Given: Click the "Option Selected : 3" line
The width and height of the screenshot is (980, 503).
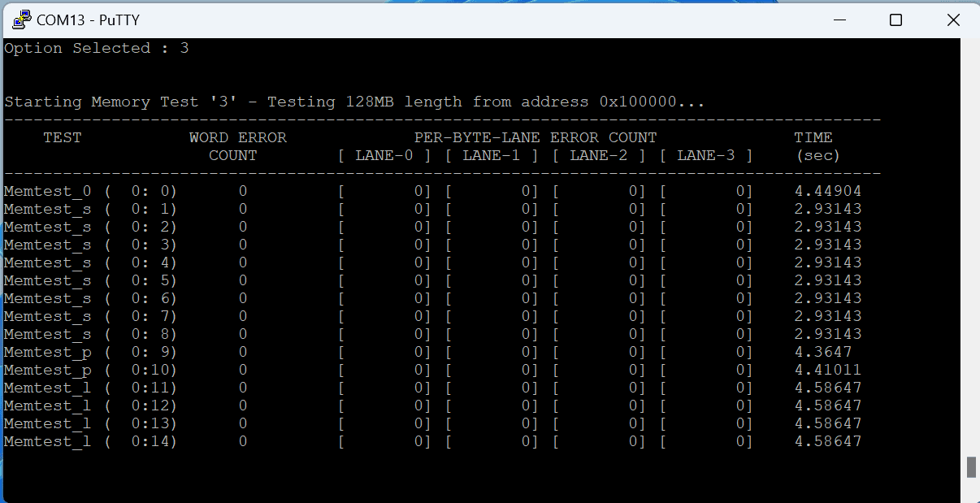Looking at the screenshot, I should click(x=96, y=48).
